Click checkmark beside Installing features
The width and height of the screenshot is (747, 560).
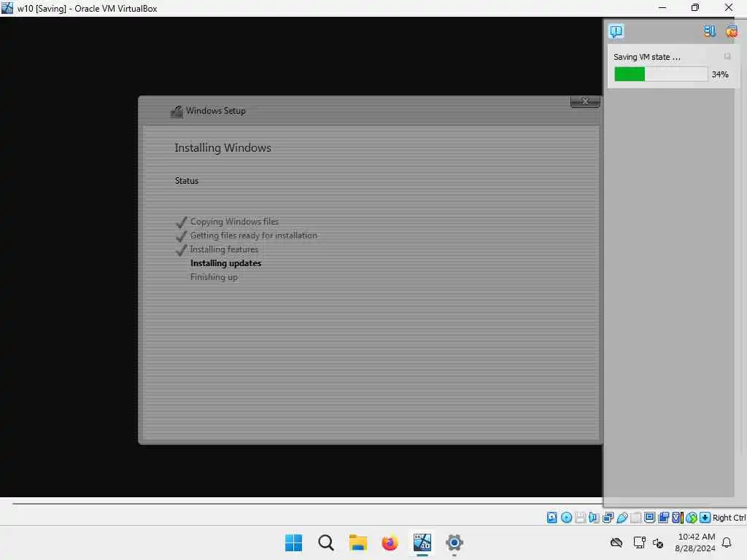coord(181,249)
